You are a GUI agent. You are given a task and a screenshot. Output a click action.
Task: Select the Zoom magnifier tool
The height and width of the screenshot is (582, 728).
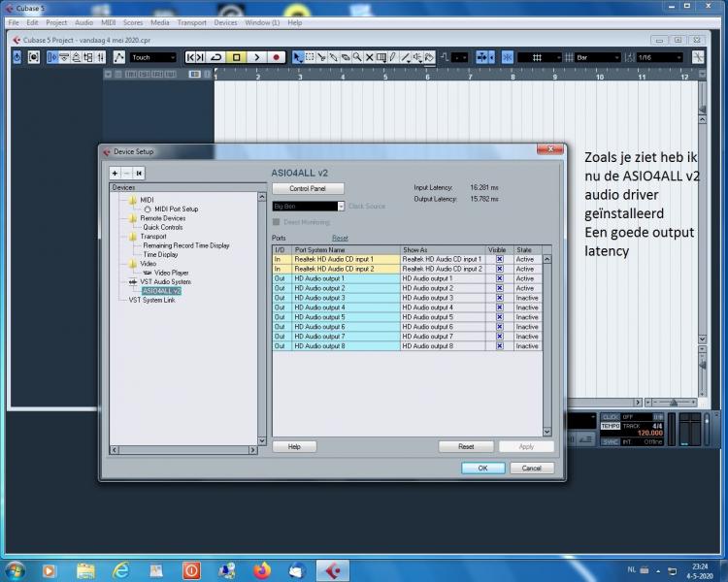pyautogui.click(x=357, y=57)
